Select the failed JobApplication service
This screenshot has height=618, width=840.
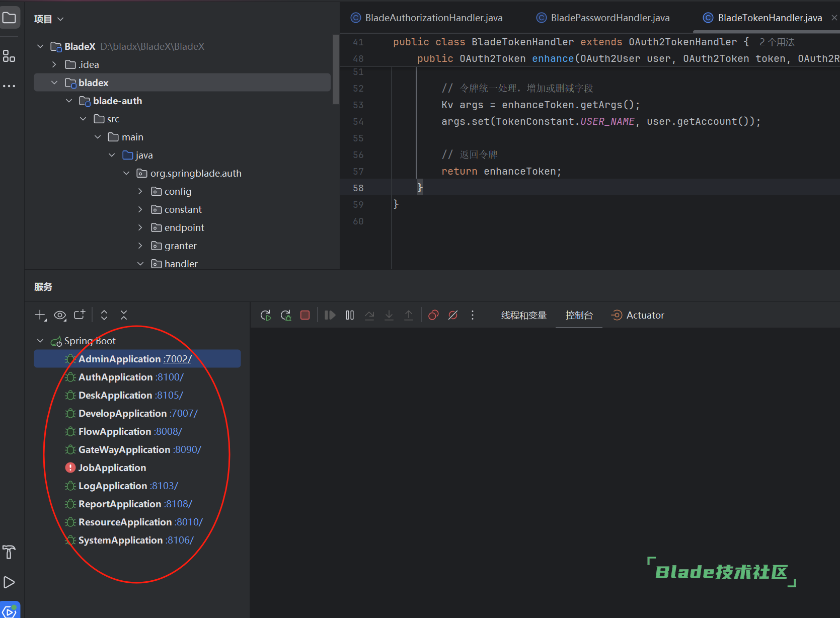pos(137,468)
